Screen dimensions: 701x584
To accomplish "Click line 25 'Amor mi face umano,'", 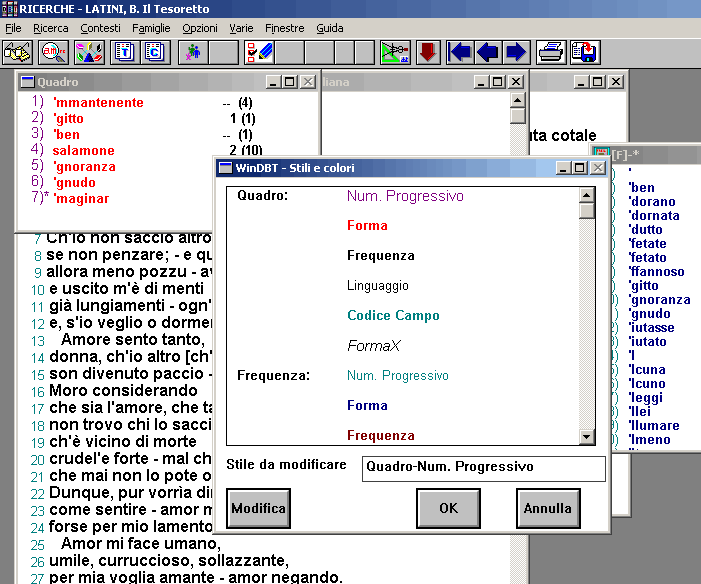I will pyautogui.click(x=141, y=544).
